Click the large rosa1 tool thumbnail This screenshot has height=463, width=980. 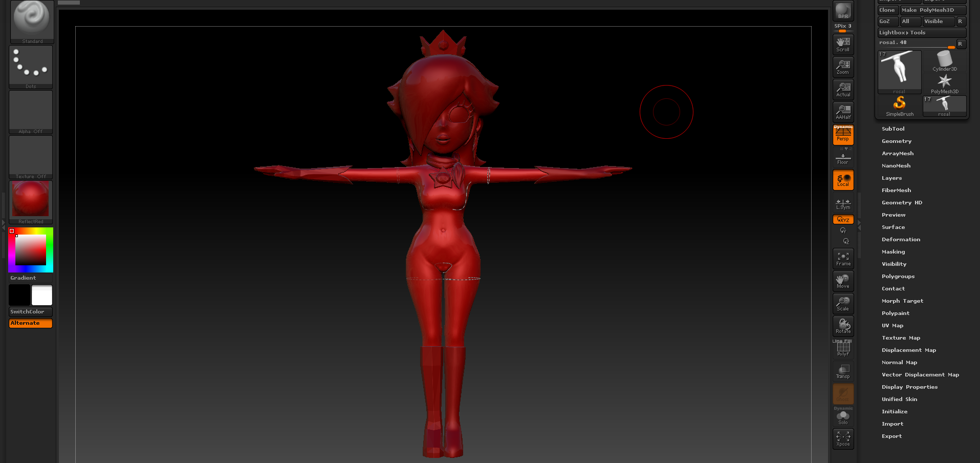[900, 72]
